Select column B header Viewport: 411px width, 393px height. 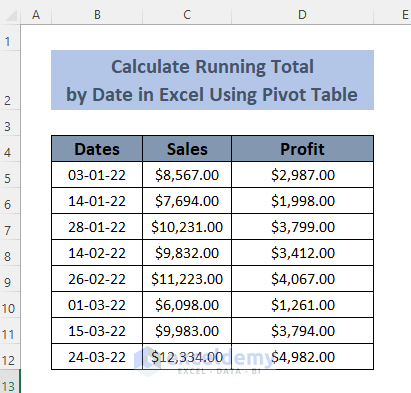point(97,15)
